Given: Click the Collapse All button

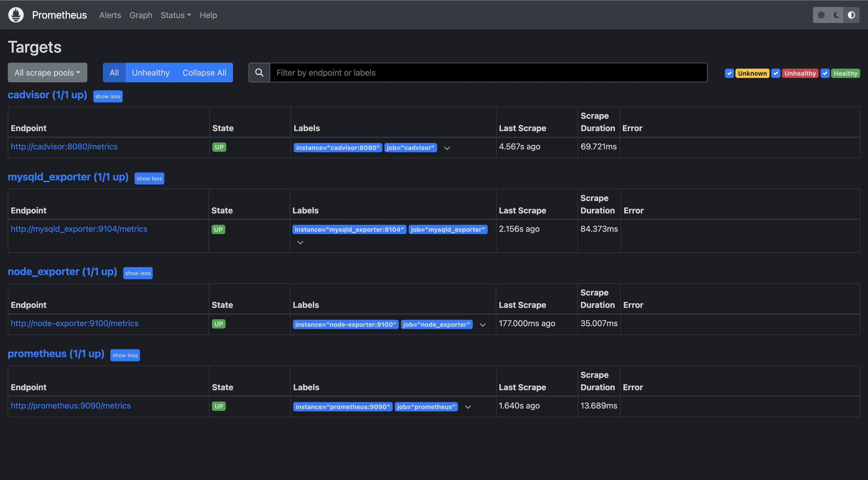Looking at the screenshot, I should click(204, 72).
